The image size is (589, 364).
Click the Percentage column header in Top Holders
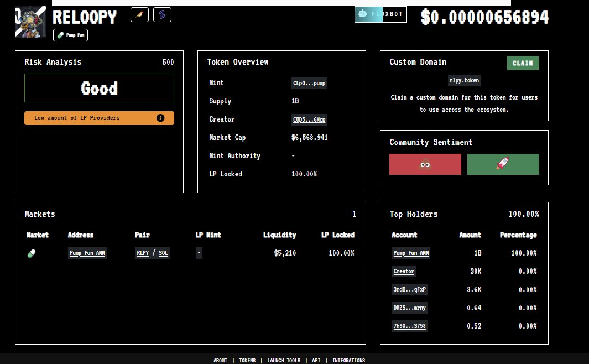[x=518, y=235]
